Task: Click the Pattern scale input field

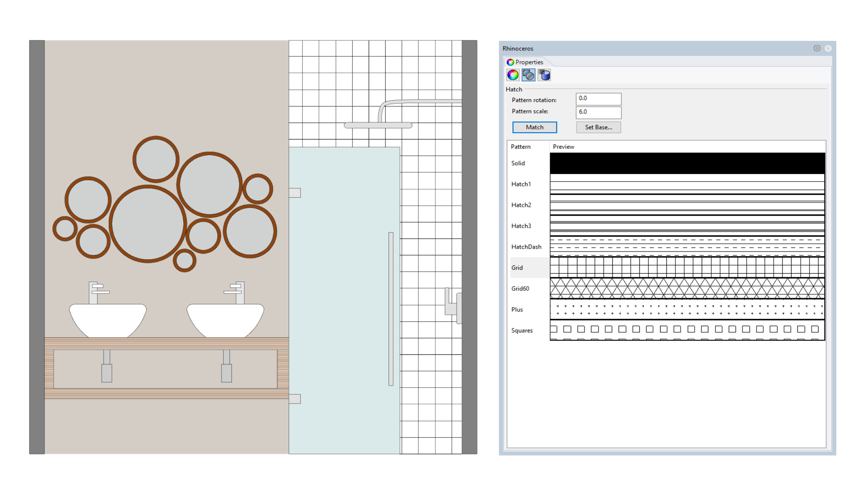Action: click(x=598, y=112)
